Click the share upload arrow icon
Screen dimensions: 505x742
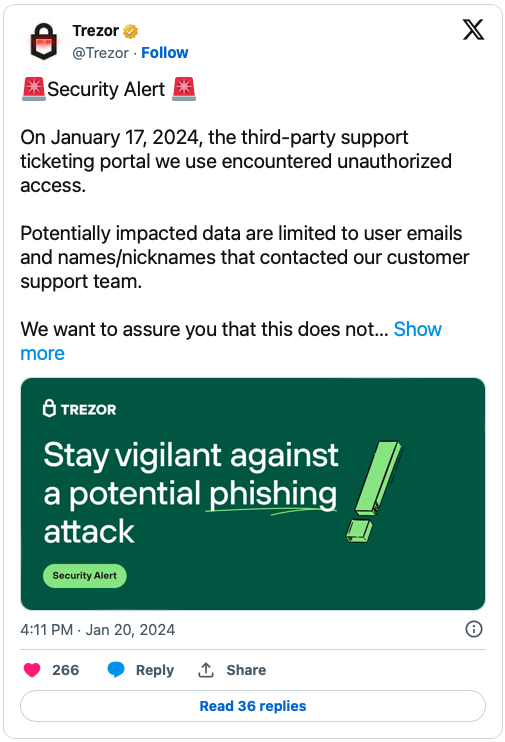click(x=206, y=670)
